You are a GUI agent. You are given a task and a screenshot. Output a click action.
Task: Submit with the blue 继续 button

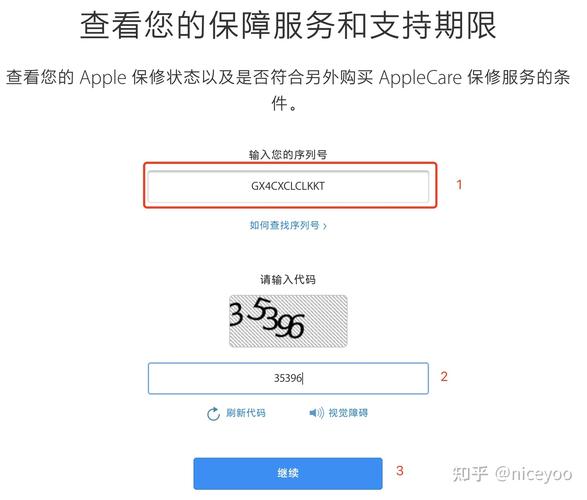(x=288, y=473)
